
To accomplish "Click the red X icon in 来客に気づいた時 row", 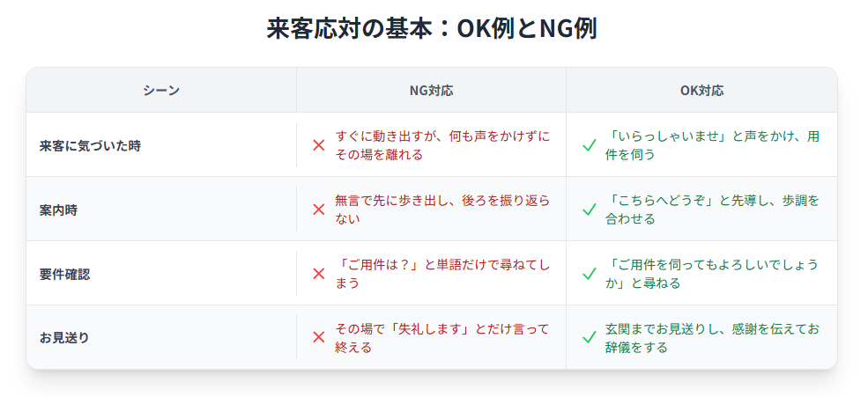I will [x=318, y=145].
